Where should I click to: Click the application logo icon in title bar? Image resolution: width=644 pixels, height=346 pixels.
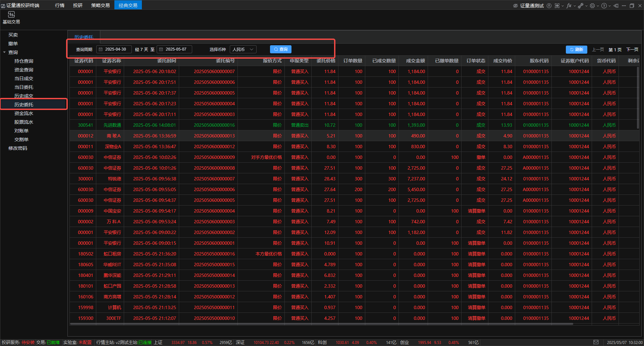[3, 6]
